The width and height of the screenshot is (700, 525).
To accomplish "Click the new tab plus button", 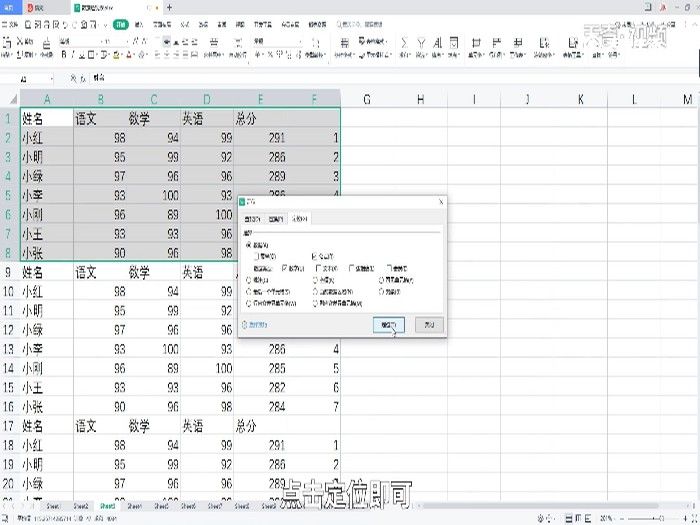I will (169, 7).
